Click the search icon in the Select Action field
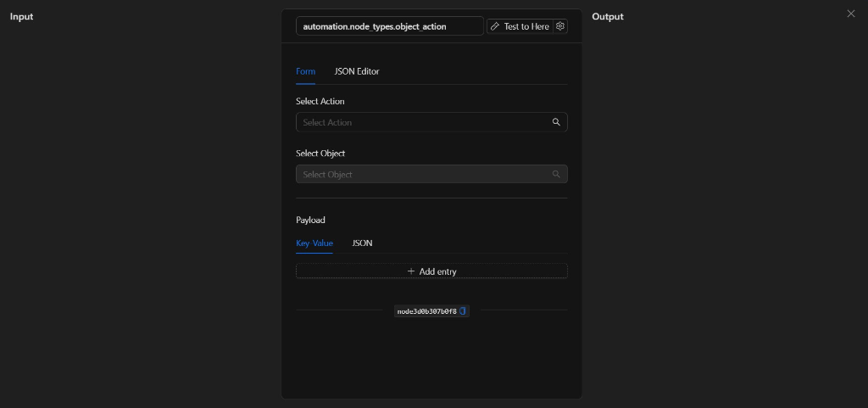Screen dimensions: 868x408 556,122
